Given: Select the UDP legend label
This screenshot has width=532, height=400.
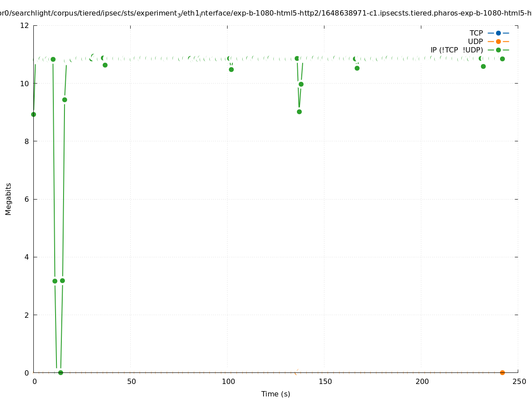Looking at the screenshot, I should (x=475, y=41).
